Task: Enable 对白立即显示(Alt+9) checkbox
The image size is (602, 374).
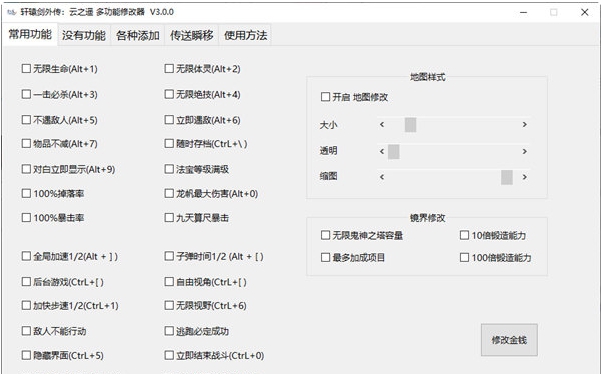Action: (26, 169)
